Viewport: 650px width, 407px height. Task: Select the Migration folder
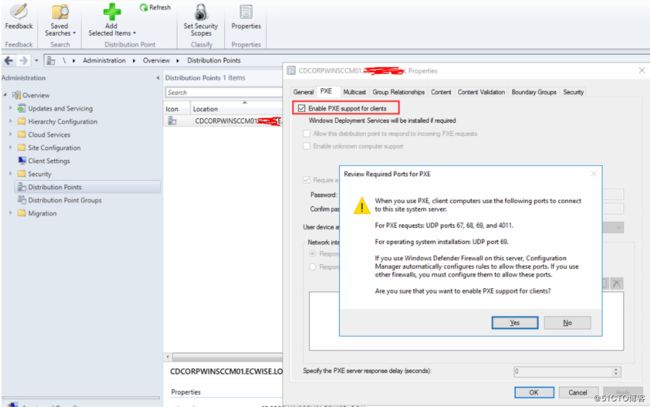(x=42, y=213)
